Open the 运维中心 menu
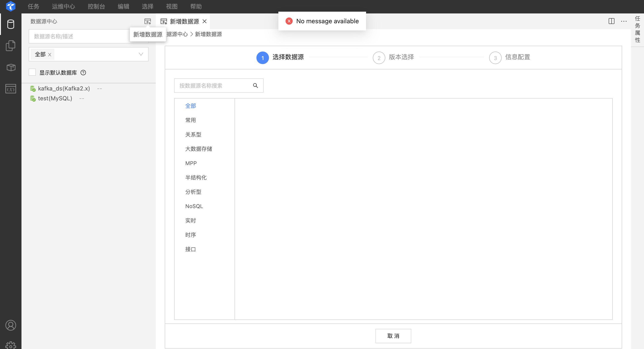This screenshot has width=644, height=349. pyautogui.click(x=64, y=6)
